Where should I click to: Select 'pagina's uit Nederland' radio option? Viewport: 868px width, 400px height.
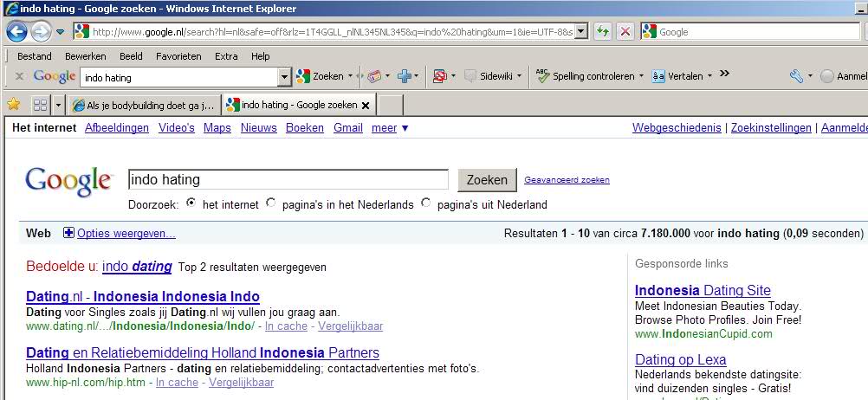pyautogui.click(x=425, y=203)
